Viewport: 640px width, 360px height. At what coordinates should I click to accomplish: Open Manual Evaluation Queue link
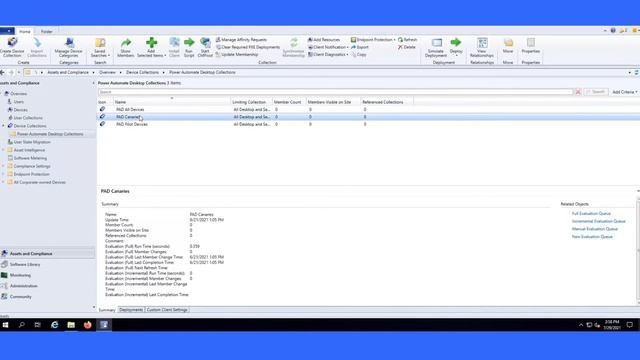[x=595, y=229]
